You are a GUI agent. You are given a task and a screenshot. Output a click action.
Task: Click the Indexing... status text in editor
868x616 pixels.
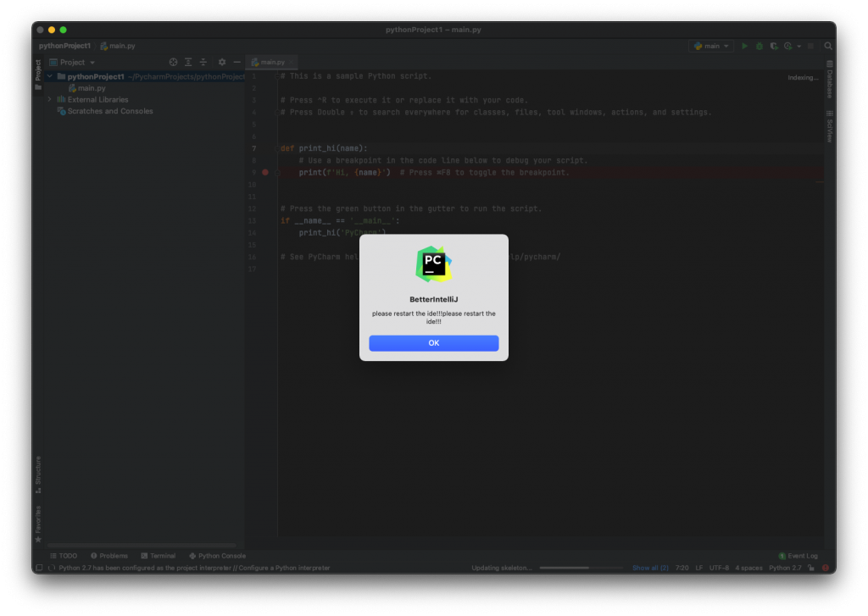803,77
